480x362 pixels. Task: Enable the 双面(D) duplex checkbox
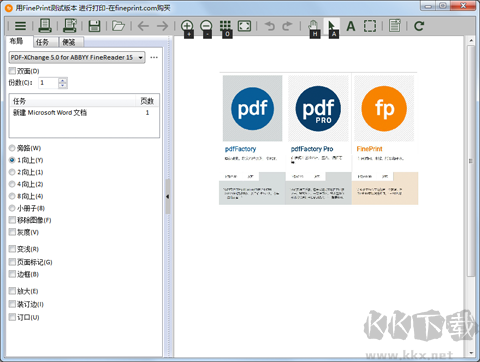pyautogui.click(x=12, y=71)
